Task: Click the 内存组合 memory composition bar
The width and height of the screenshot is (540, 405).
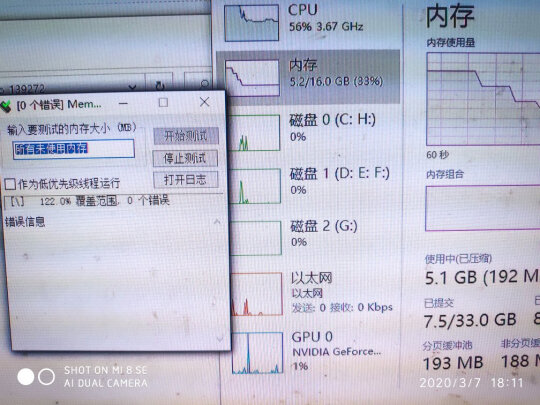Action: pos(482,208)
